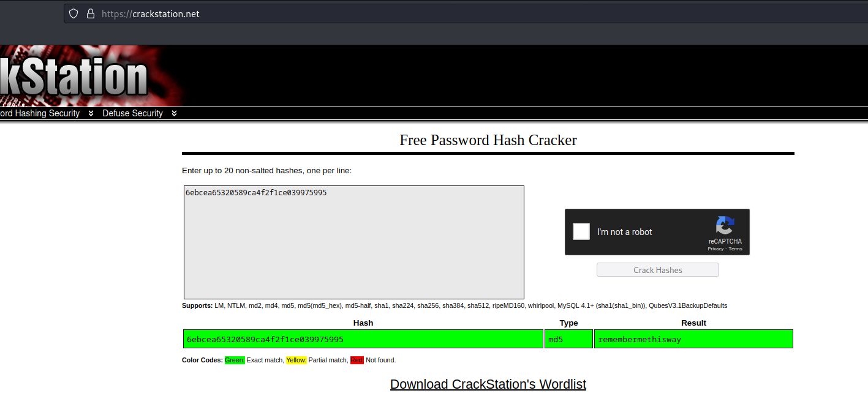The image size is (868, 404).
Task: Expand chevron next to Password Hashing Security
Action: (91, 113)
